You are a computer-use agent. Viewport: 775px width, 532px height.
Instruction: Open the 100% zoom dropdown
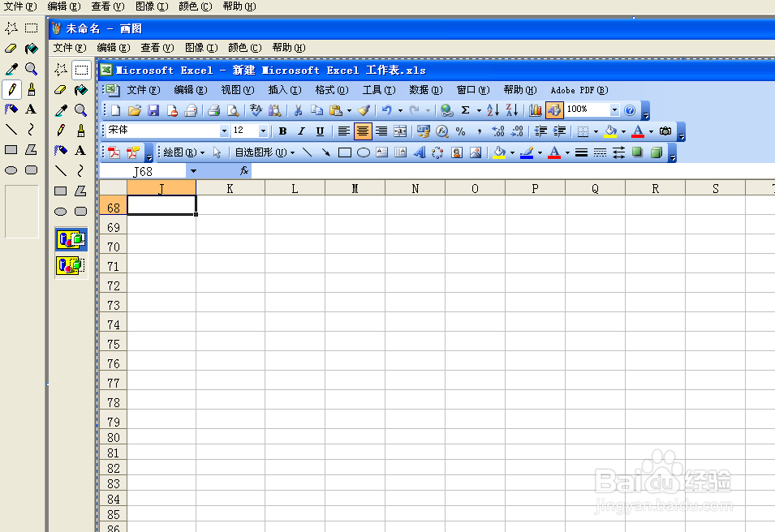click(614, 109)
